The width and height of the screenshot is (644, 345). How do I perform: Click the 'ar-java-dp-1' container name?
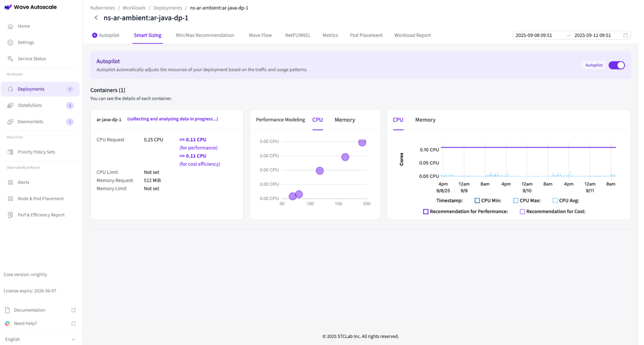(109, 119)
